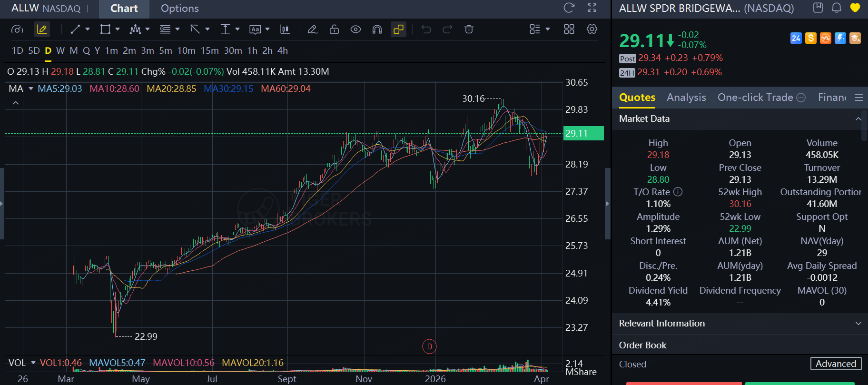The width and height of the screenshot is (868, 385).
Task: Click the price alert bell icon
Action: point(837,8)
